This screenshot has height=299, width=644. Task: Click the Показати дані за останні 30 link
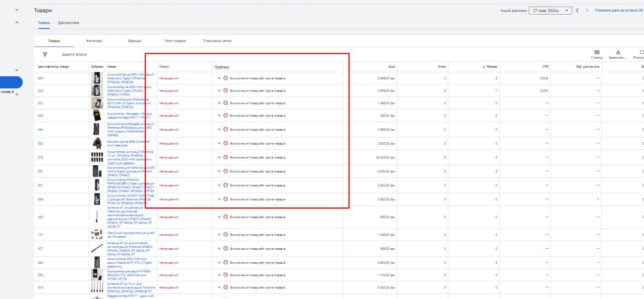[x=619, y=10]
